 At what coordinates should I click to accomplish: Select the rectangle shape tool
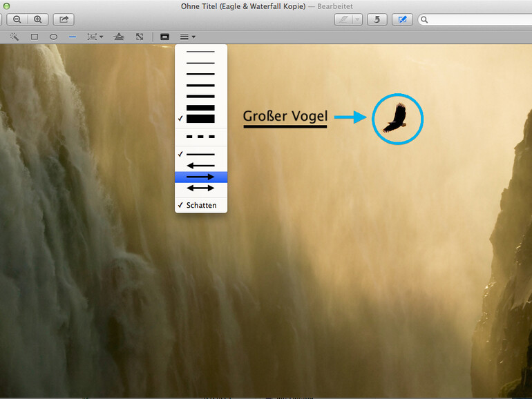[x=35, y=37]
